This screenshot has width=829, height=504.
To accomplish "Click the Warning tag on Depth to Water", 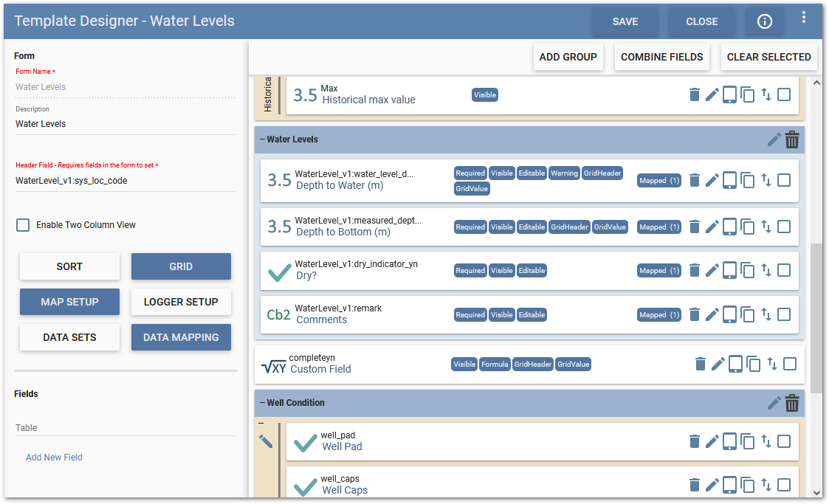I will pyautogui.click(x=564, y=173).
